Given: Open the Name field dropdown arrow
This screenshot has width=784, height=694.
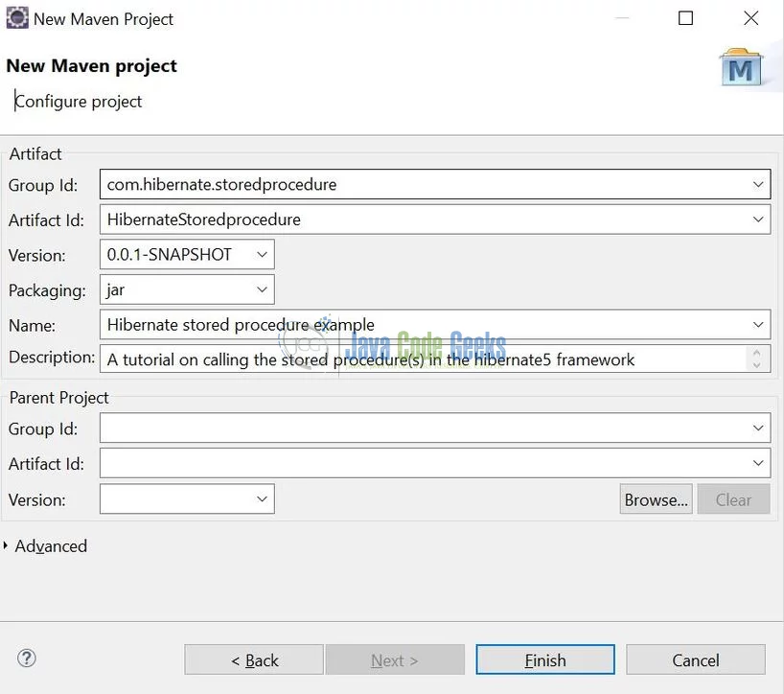Looking at the screenshot, I should coord(758,325).
